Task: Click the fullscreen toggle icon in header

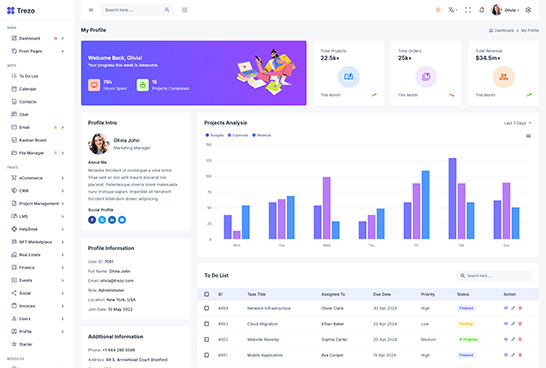Action: click(x=468, y=10)
